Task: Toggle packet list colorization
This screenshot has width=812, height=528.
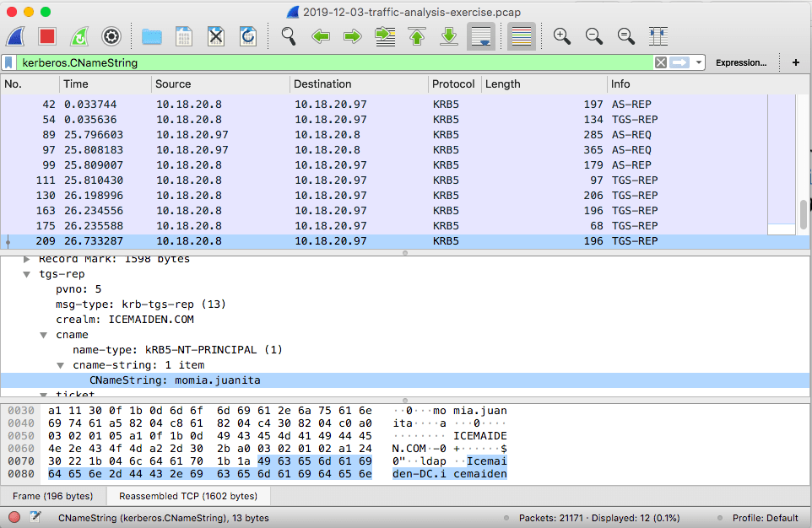Action: 522,37
